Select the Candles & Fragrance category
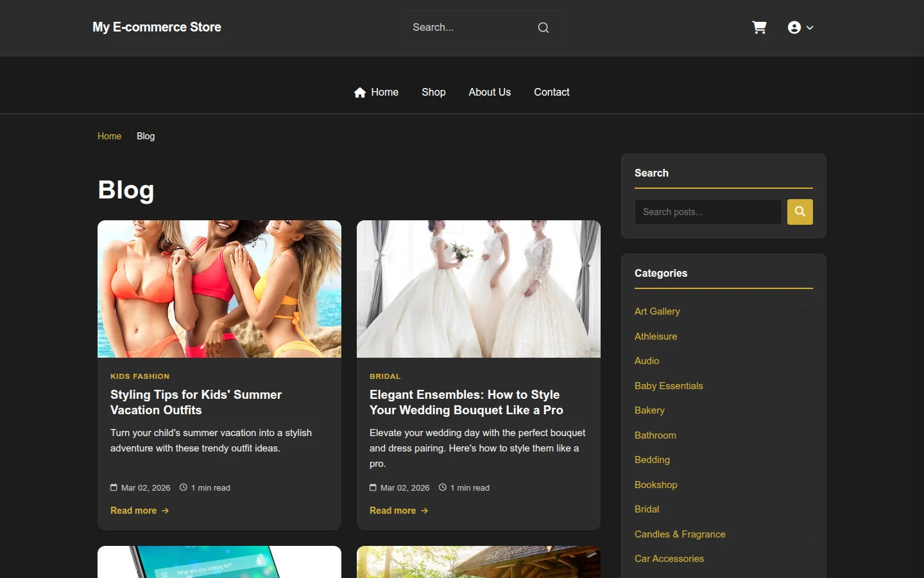The image size is (924, 578). tap(680, 534)
